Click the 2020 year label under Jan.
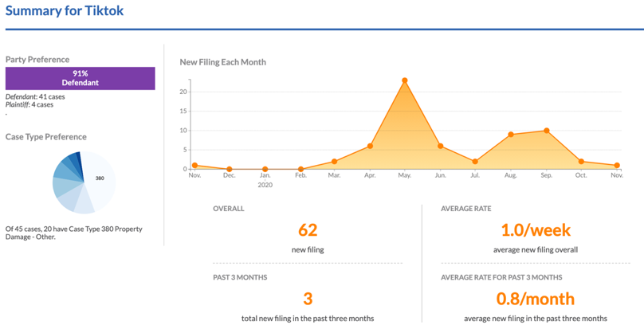The width and height of the screenshot is (644, 333). [265, 185]
